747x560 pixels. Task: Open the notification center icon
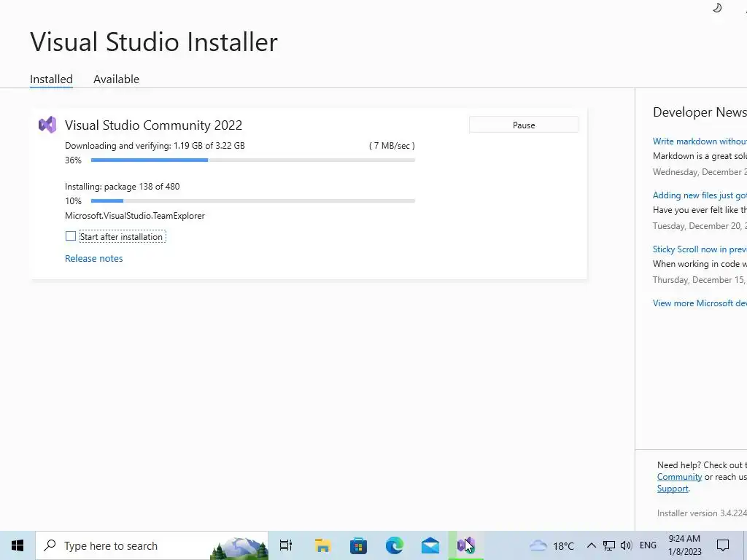tap(723, 545)
